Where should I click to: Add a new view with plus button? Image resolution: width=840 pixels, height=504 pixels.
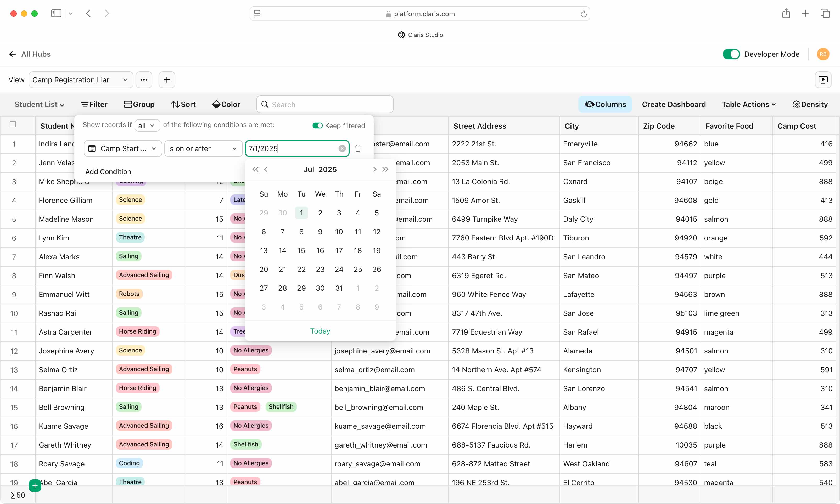click(x=167, y=80)
